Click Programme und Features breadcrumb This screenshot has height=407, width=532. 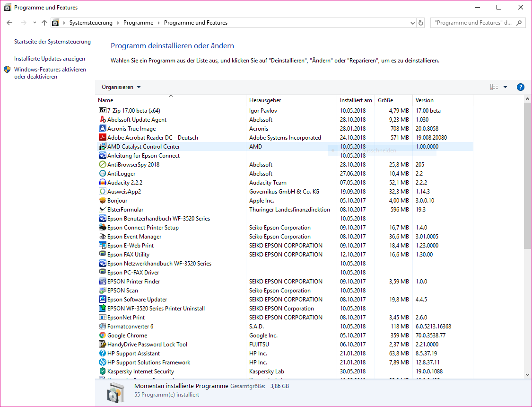coord(196,23)
